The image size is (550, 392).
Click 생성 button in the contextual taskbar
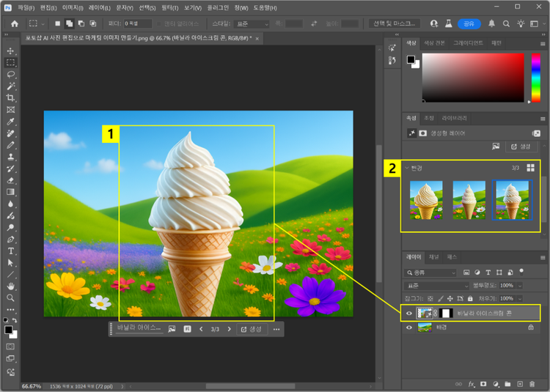(x=252, y=330)
